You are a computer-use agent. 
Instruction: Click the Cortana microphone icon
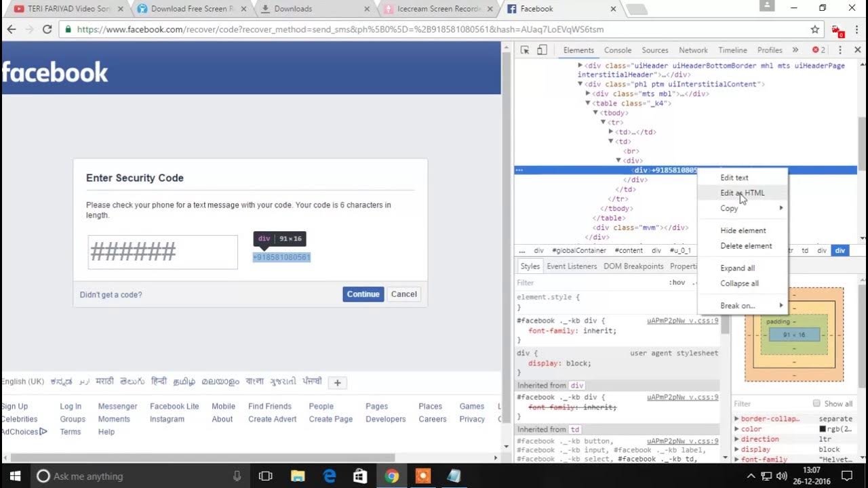(237, 476)
